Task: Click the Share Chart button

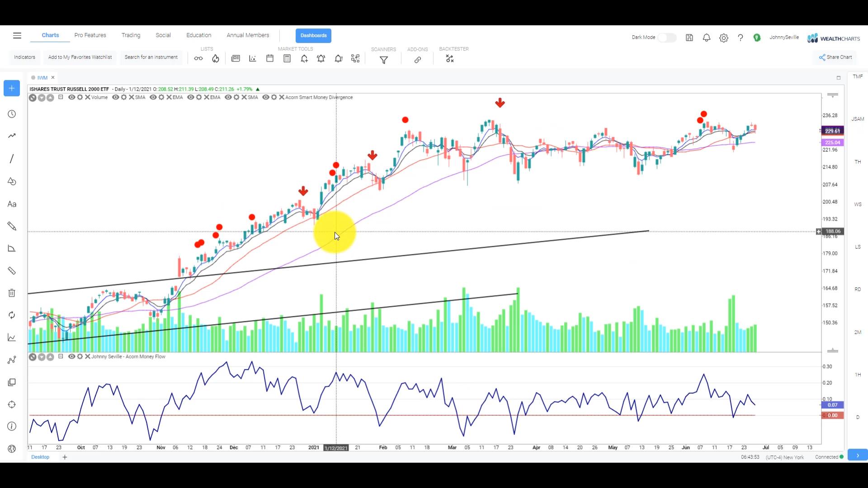Action: pos(835,57)
